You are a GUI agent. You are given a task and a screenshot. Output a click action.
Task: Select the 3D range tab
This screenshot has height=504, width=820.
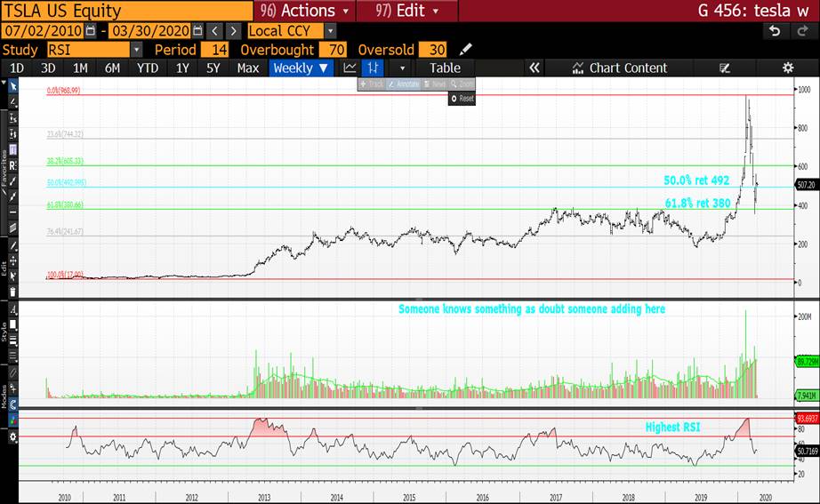[48, 68]
